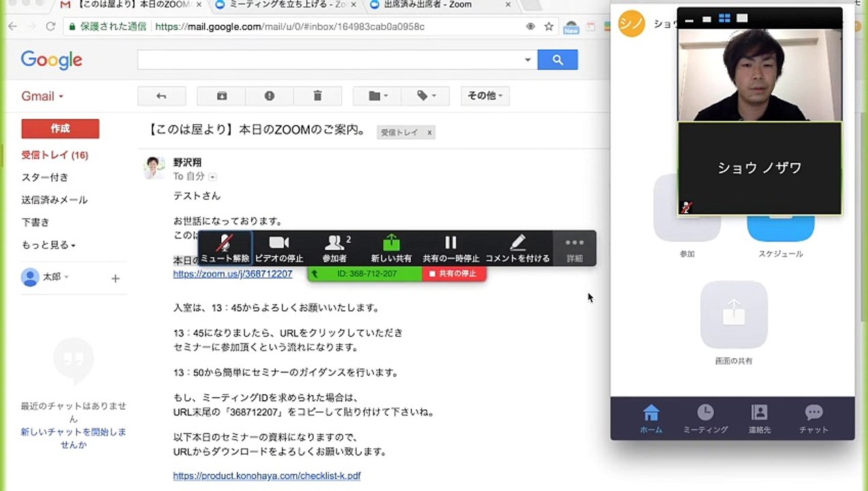Reload the page in Chrome

click(50, 27)
